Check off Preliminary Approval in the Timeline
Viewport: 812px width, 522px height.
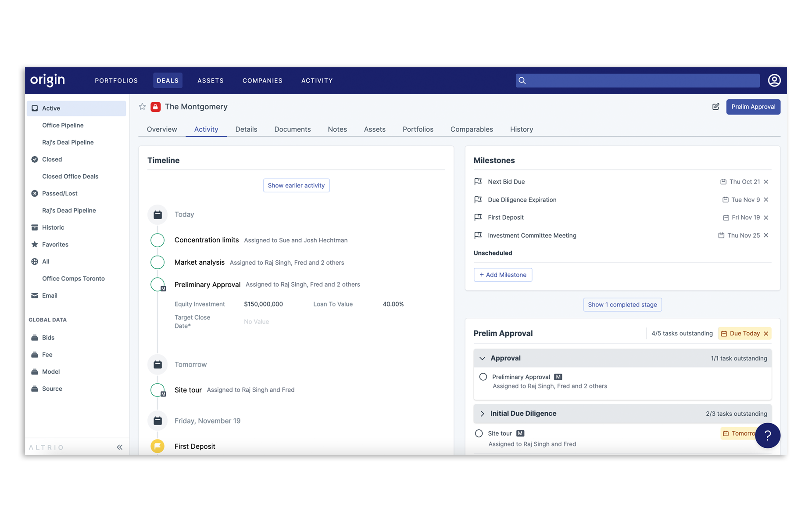(157, 284)
